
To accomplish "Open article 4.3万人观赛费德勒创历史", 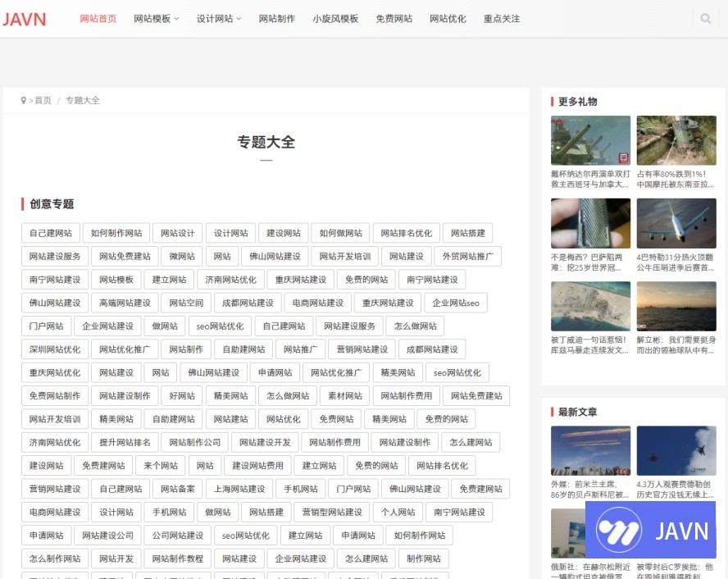I will 676,490.
